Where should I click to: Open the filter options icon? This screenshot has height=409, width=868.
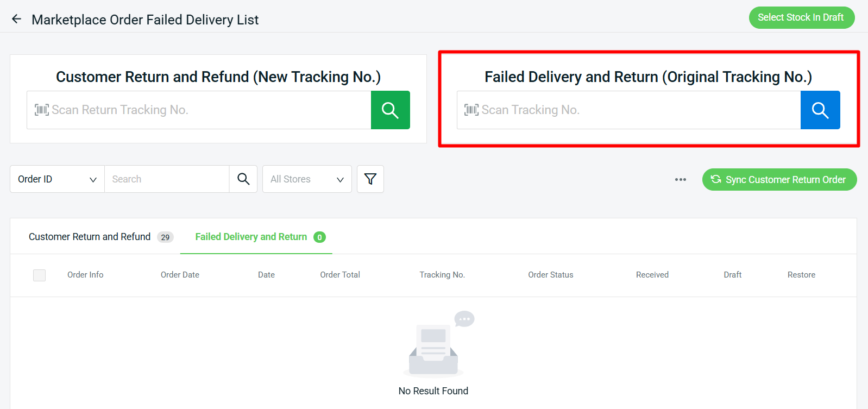pyautogui.click(x=370, y=179)
